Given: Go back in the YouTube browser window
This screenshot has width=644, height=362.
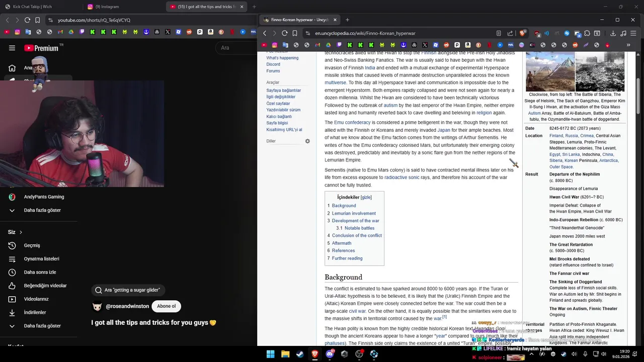Looking at the screenshot, I should click(x=7, y=20).
